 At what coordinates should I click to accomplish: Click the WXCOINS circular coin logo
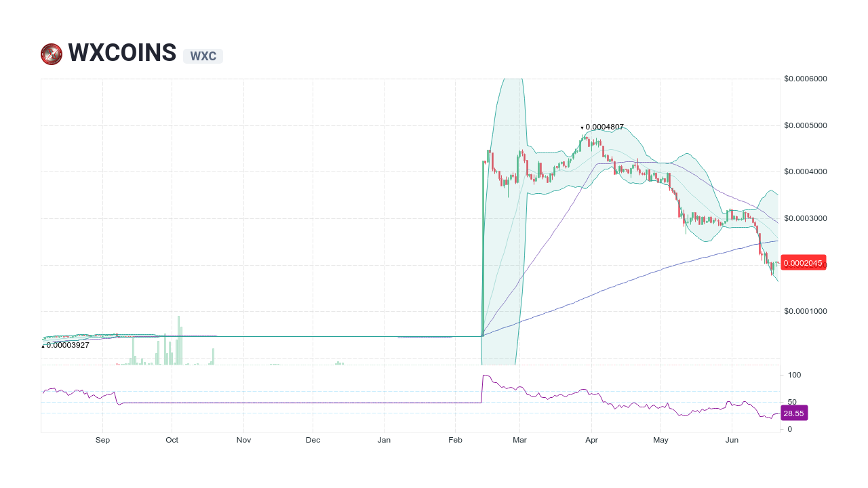click(51, 54)
